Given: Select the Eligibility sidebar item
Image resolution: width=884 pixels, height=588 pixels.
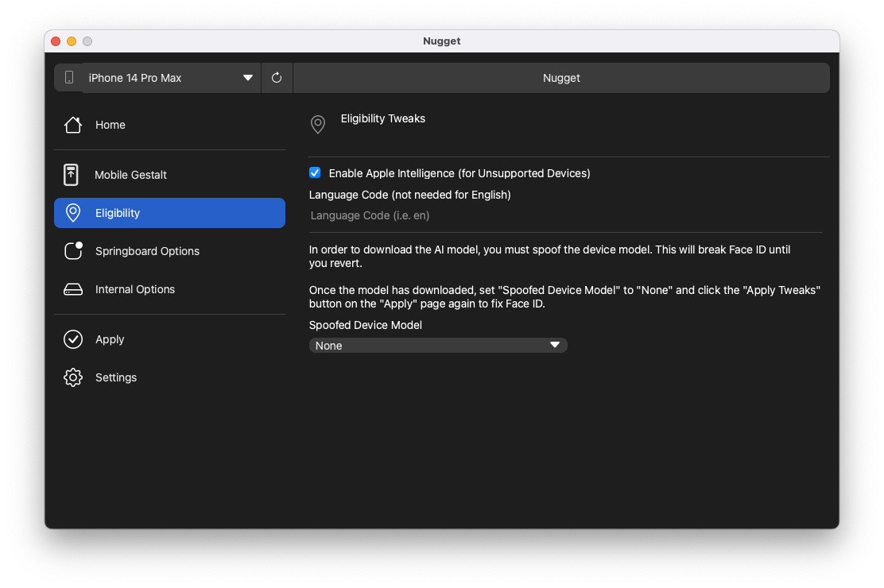Looking at the screenshot, I should 169,212.
